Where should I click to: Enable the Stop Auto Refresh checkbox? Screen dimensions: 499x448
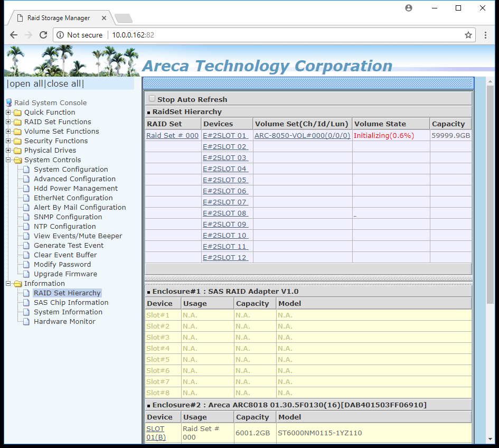click(x=152, y=99)
